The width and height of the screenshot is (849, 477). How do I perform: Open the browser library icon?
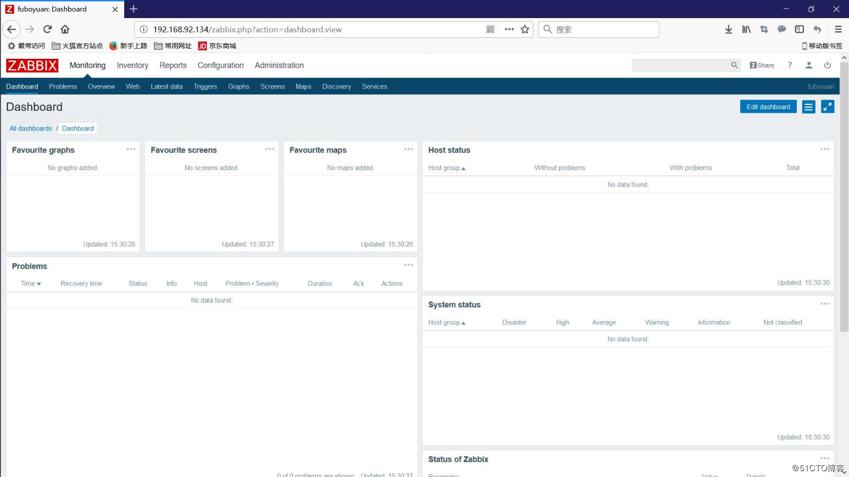coord(746,29)
